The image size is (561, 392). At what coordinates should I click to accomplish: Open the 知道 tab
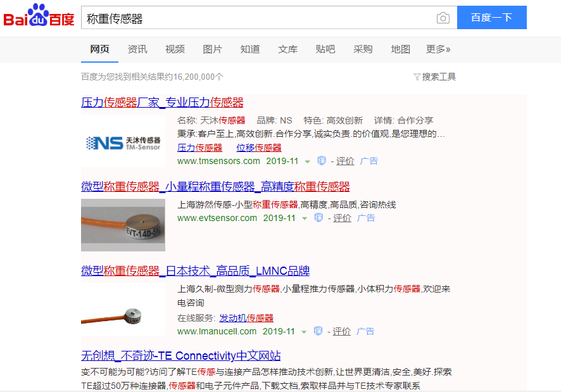(250, 49)
